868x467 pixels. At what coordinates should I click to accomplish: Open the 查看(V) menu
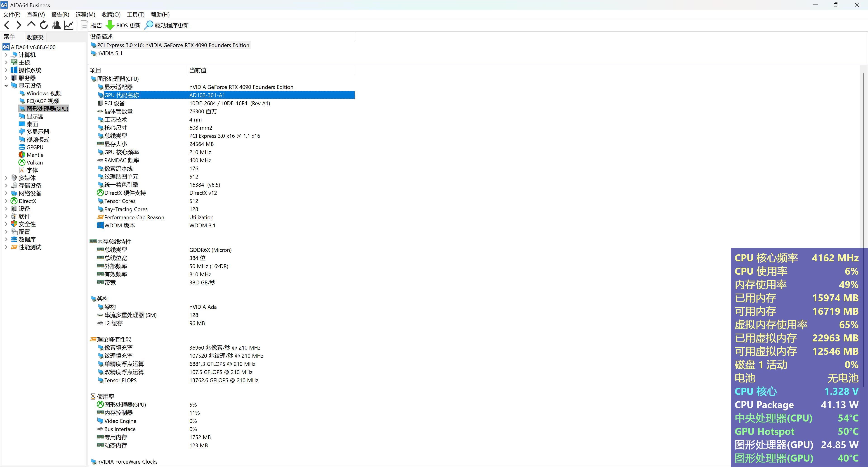36,14
